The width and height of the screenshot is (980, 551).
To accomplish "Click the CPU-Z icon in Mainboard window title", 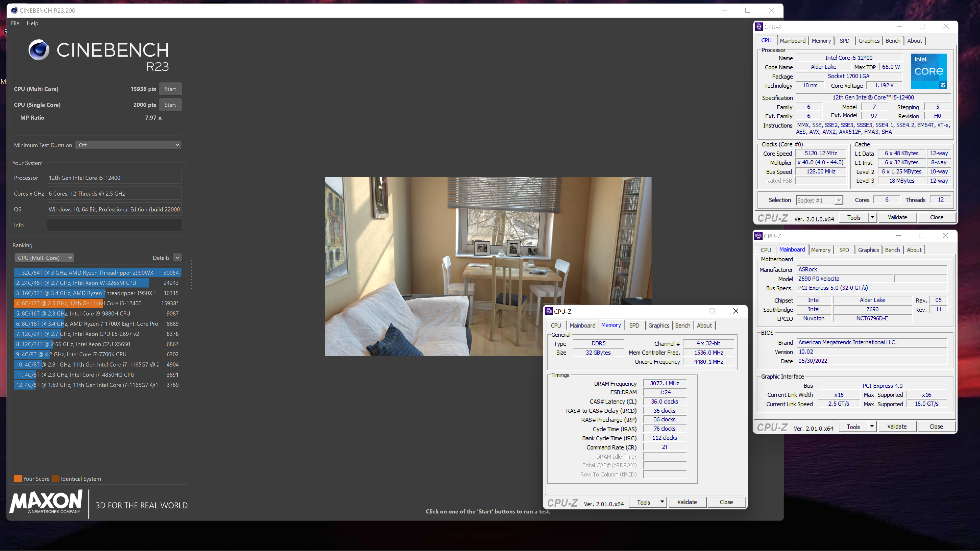I will tap(758, 236).
